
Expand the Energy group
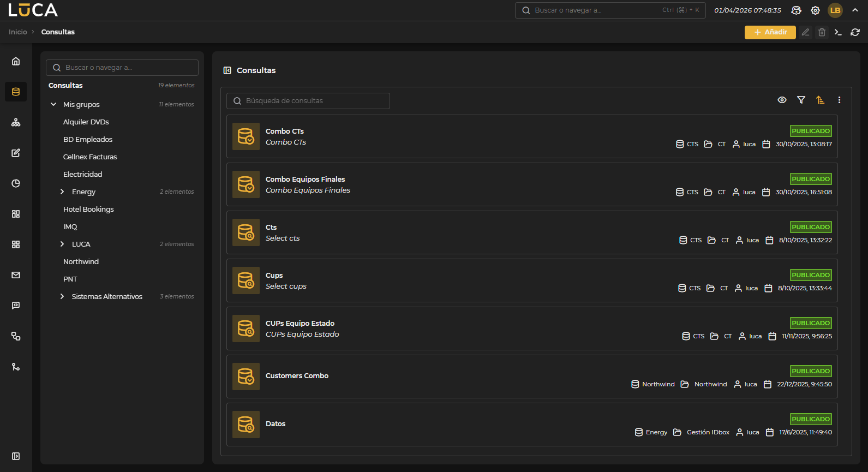pos(62,192)
